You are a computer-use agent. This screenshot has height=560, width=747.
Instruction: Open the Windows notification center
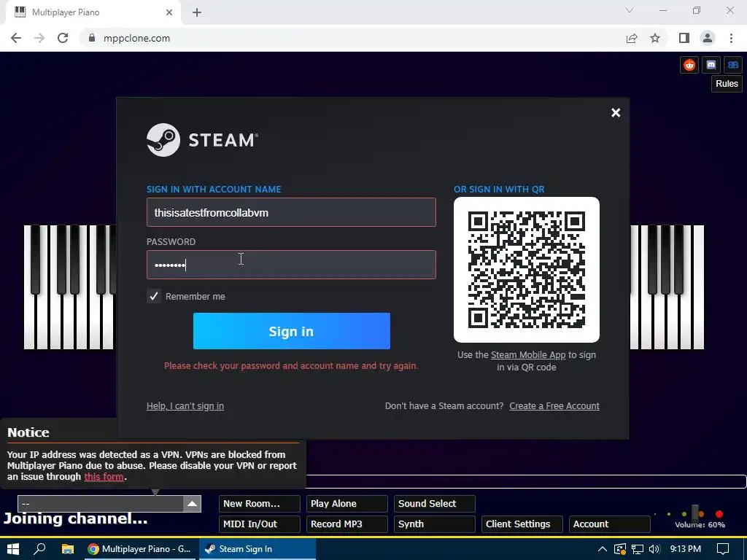723,549
